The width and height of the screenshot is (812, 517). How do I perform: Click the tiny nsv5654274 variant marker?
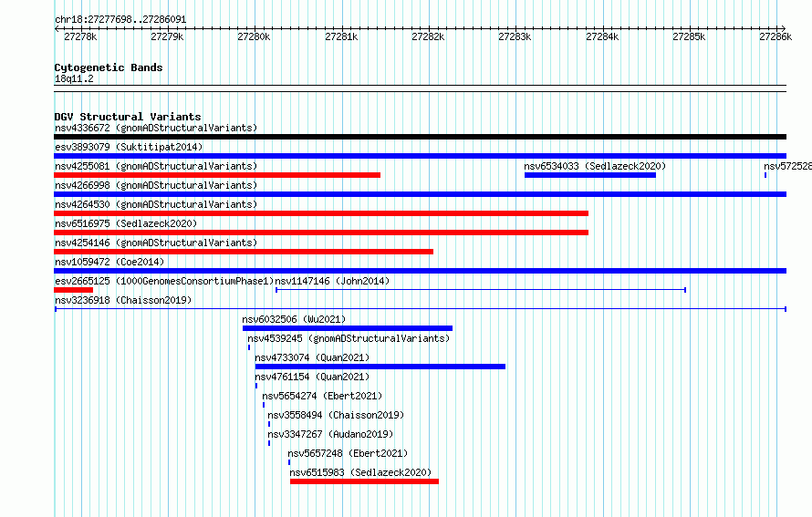coord(264,405)
